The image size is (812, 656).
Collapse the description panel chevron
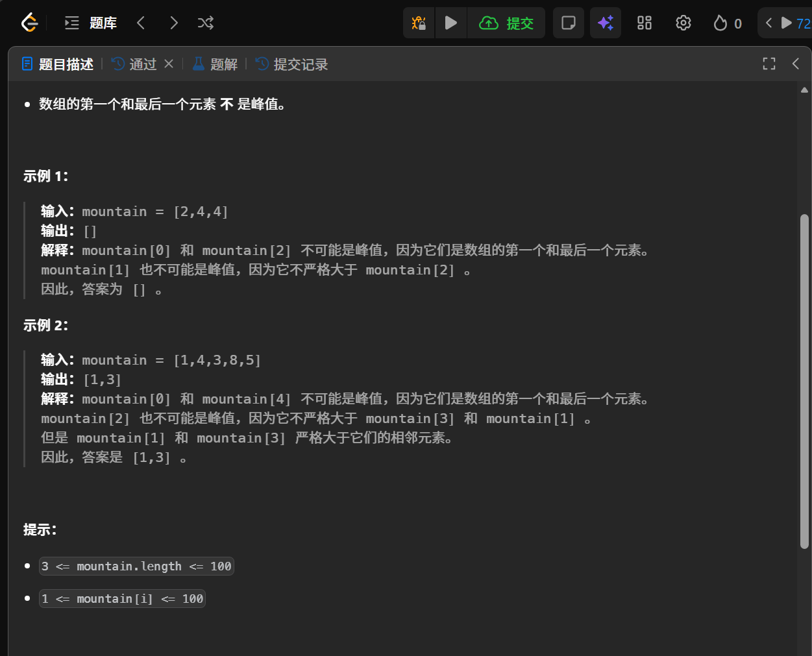796,64
